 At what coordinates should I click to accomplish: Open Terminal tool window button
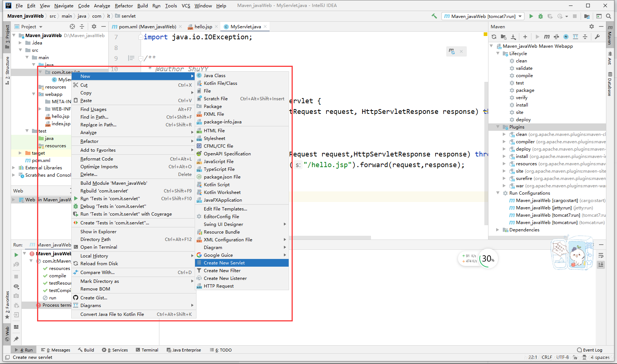(x=147, y=350)
